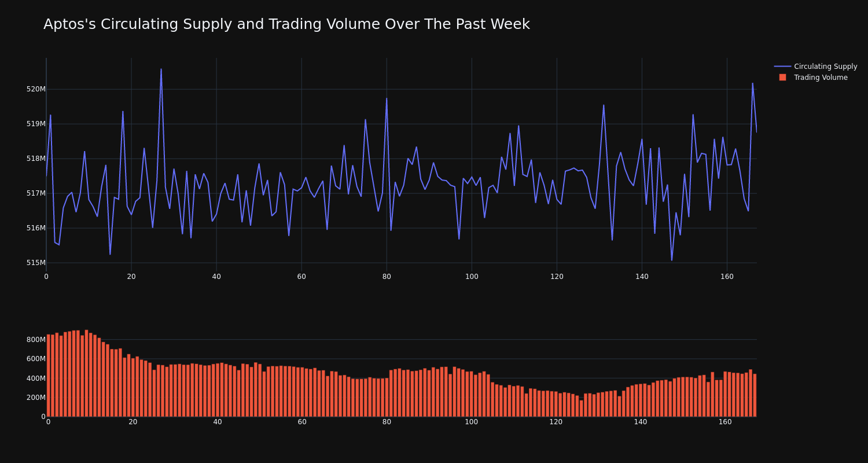Click the last volume bar on the right
This screenshot has width=868, height=463.
pos(755,395)
